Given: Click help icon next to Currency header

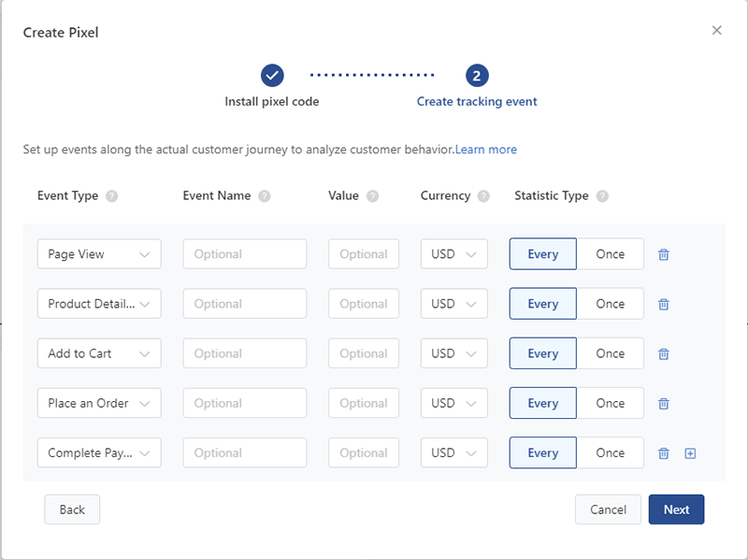Looking at the screenshot, I should (483, 196).
